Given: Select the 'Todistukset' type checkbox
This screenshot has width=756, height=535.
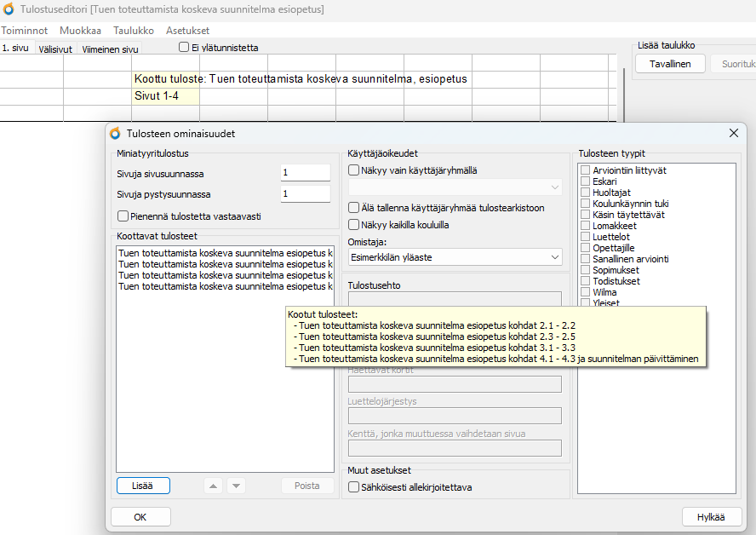Looking at the screenshot, I should (585, 281).
